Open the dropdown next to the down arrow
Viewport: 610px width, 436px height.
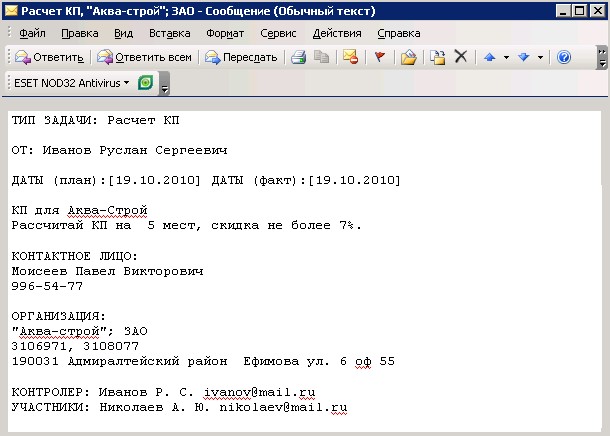click(x=540, y=58)
